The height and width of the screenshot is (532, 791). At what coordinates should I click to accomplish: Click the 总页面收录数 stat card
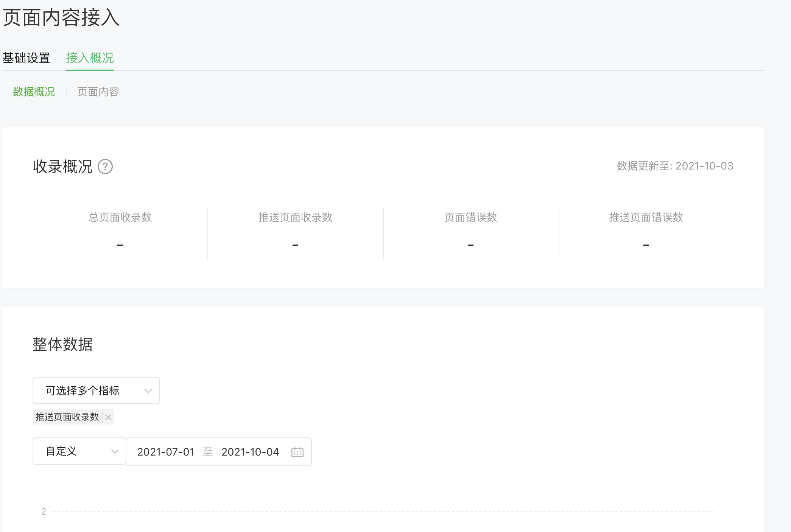click(120, 231)
